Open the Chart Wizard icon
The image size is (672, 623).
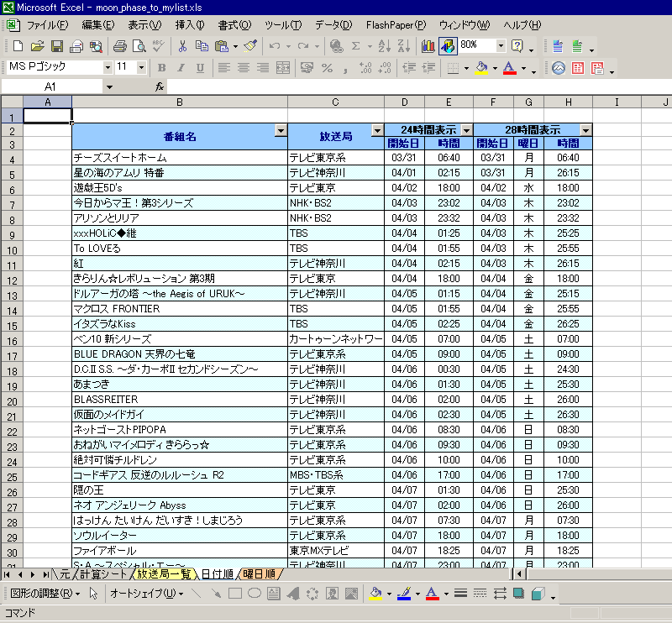[428, 45]
